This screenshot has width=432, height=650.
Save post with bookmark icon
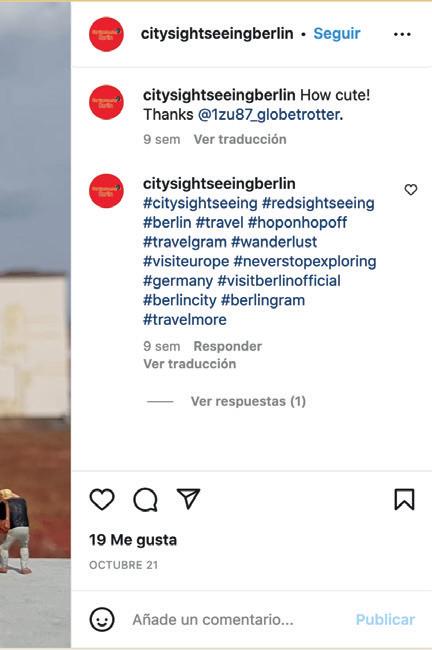[x=404, y=499]
